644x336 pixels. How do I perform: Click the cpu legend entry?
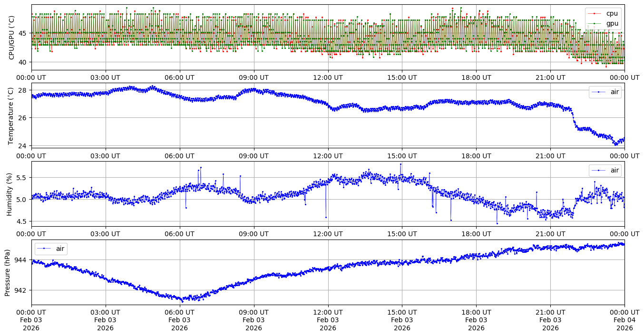point(612,13)
